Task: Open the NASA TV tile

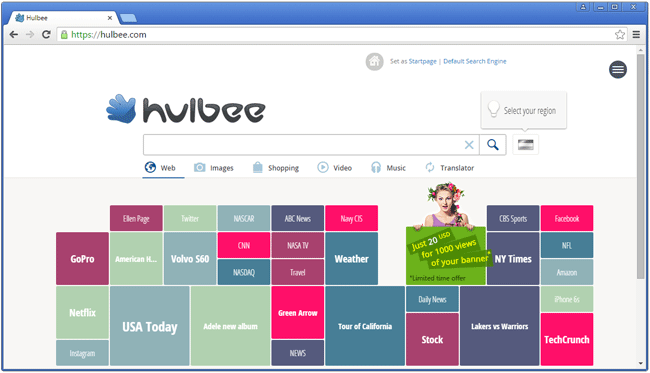Action: coord(298,245)
